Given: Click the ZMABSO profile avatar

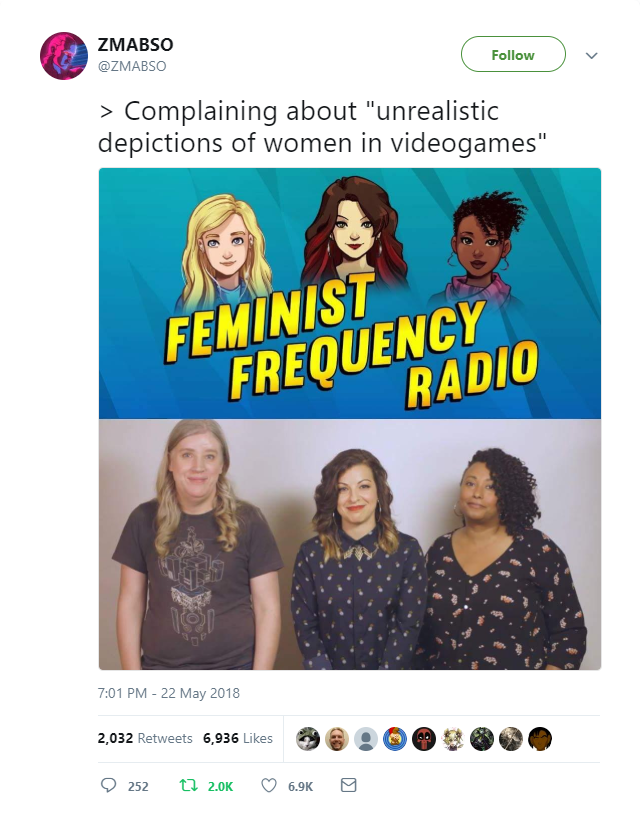Looking at the screenshot, I should coord(64,56).
